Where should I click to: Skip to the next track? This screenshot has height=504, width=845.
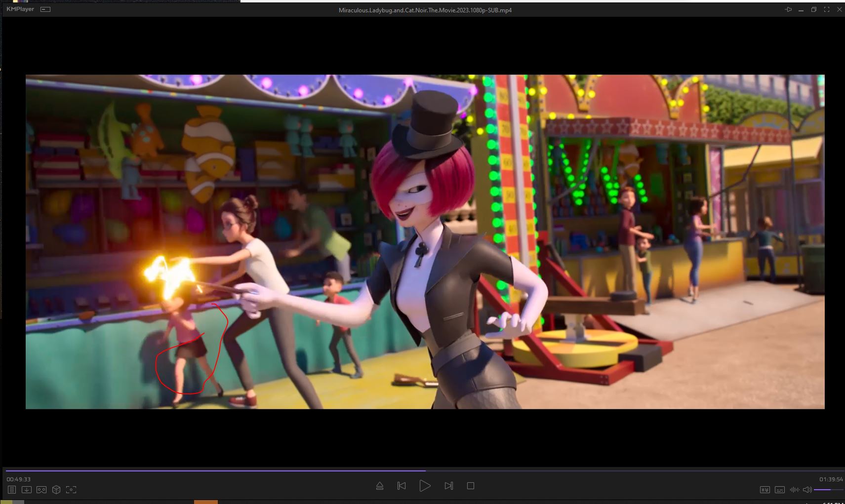click(448, 486)
